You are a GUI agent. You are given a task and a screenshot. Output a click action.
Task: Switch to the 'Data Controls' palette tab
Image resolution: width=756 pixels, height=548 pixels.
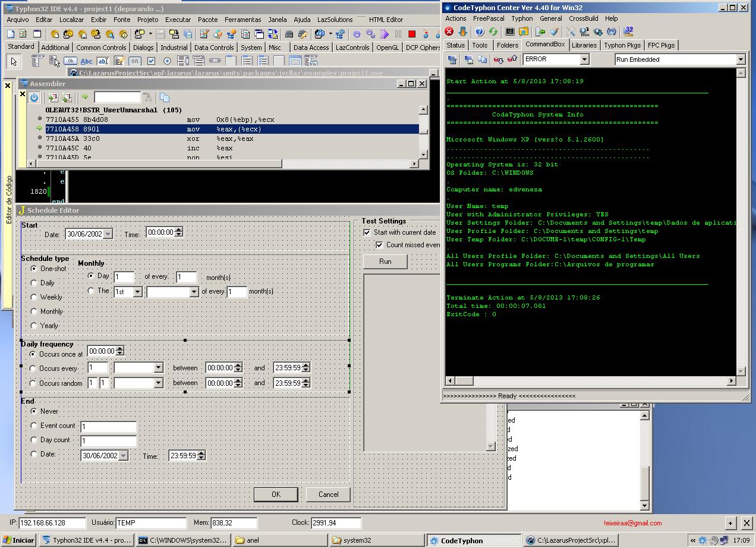point(214,48)
